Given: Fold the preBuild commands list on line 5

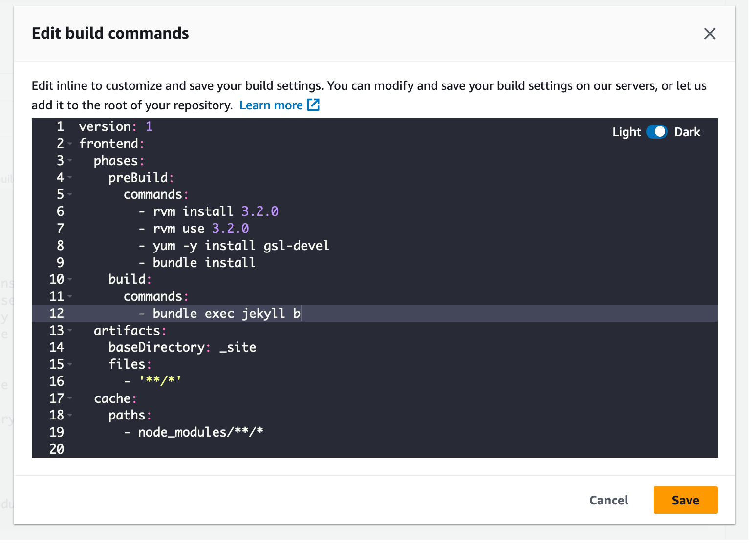Looking at the screenshot, I should tap(70, 194).
